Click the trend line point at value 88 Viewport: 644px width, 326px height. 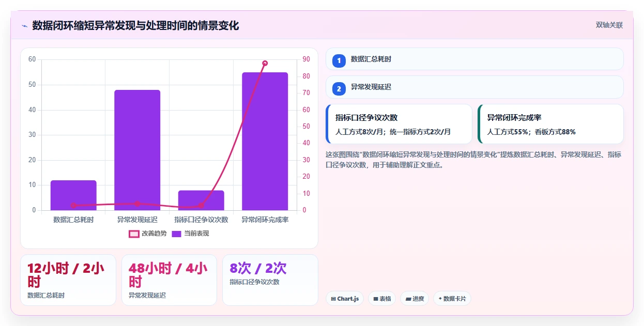click(265, 63)
